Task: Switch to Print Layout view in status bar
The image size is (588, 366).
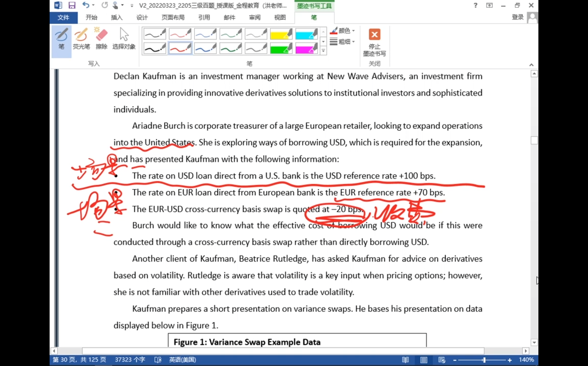Action: (424, 360)
